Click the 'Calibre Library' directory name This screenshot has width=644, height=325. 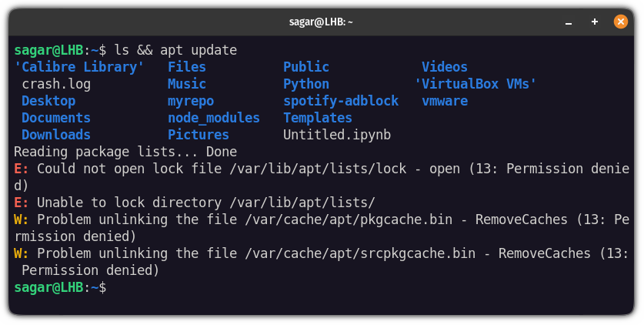[79, 67]
